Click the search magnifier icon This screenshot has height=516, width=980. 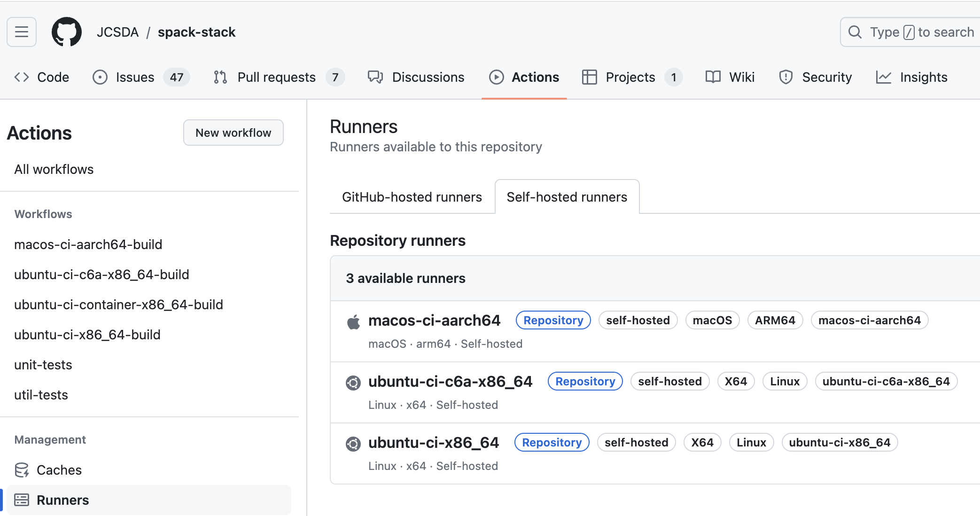(855, 32)
